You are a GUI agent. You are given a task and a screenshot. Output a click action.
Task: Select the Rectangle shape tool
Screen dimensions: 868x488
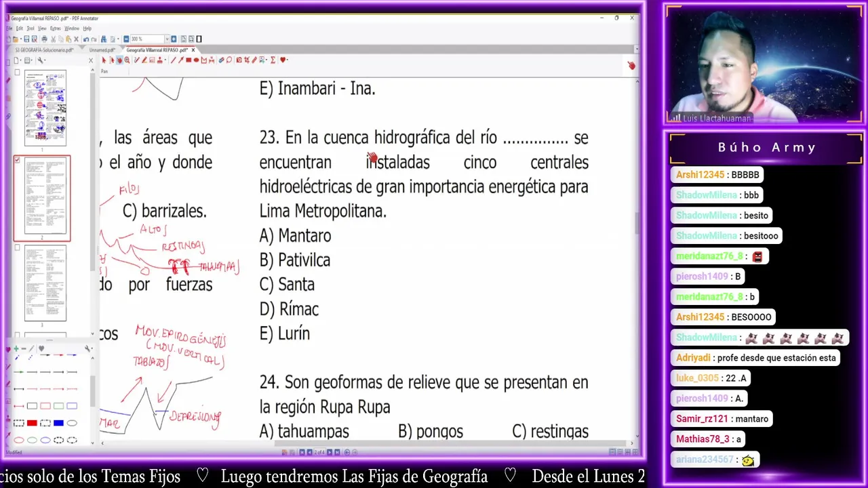click(189, 60)
